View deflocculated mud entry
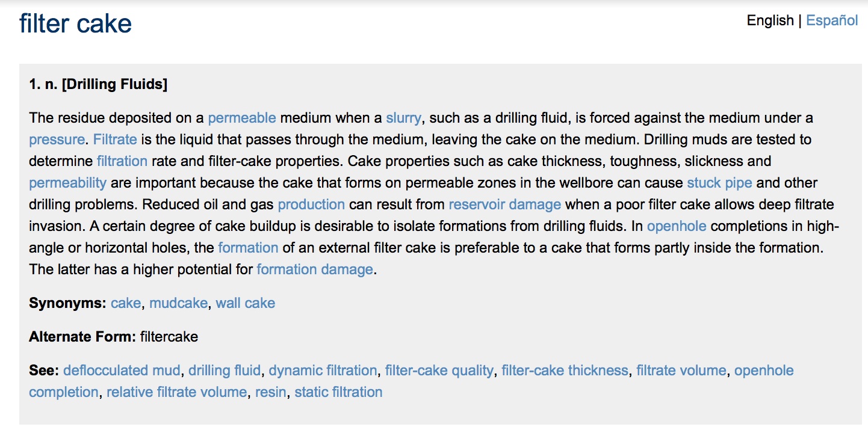 122,370
